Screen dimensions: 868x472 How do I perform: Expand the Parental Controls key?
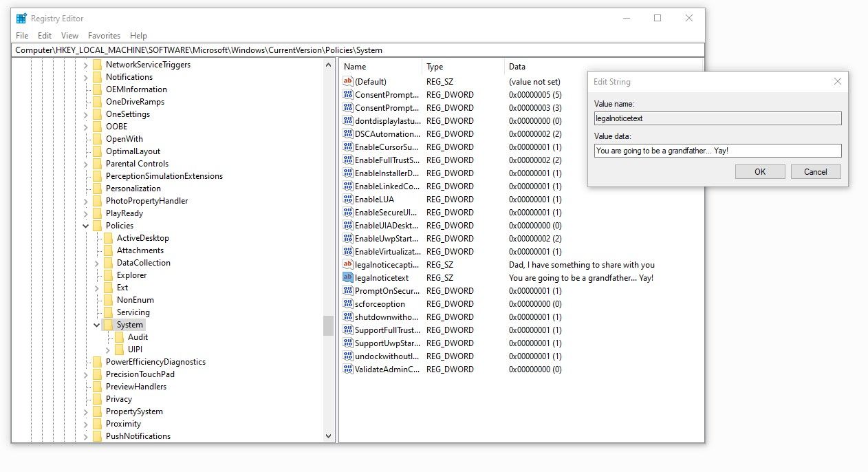click(86, 164)
